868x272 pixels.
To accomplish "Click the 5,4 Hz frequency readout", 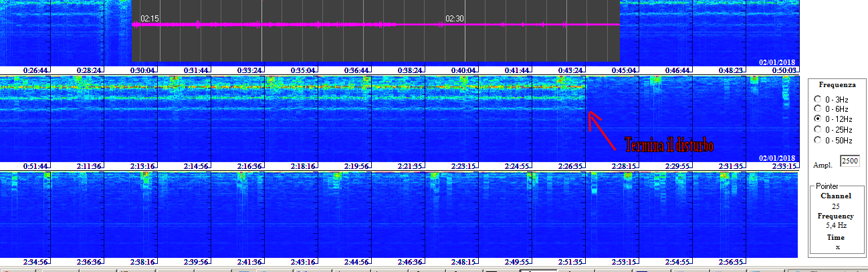I will [x=836, y=226].
